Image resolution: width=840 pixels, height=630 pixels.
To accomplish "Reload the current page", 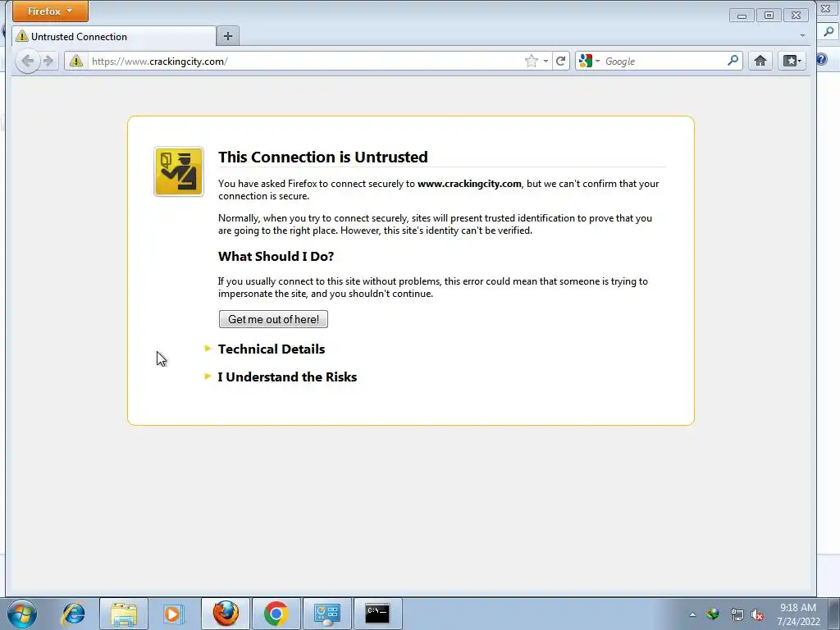I will click(560, 61).
